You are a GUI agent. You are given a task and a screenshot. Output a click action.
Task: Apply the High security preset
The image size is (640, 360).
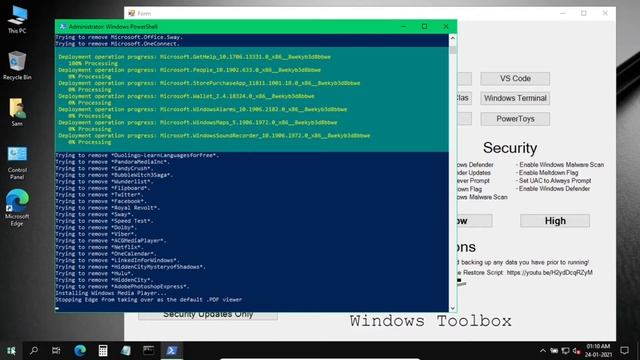555,221
